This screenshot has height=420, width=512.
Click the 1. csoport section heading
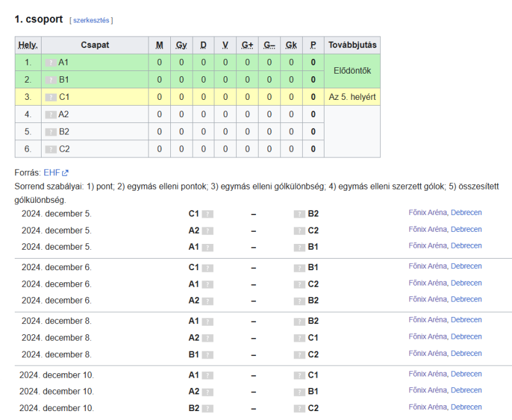38,19
